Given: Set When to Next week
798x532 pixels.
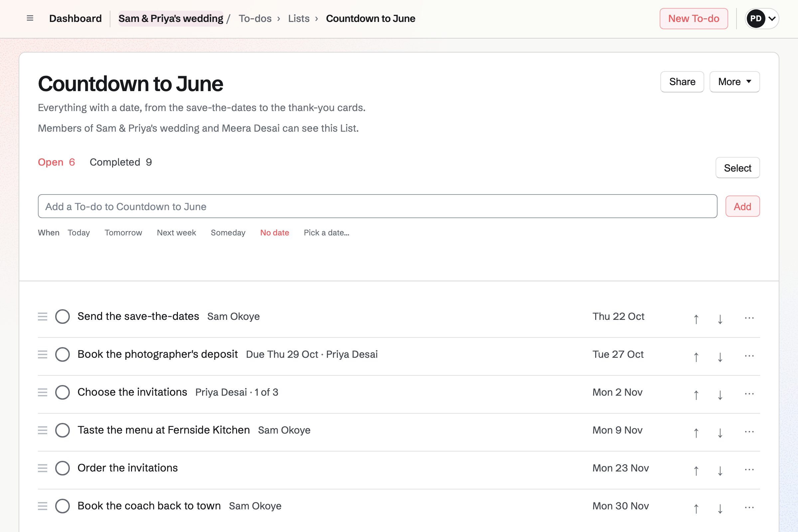Looking at the screenshot, I should tap(177, 233).
